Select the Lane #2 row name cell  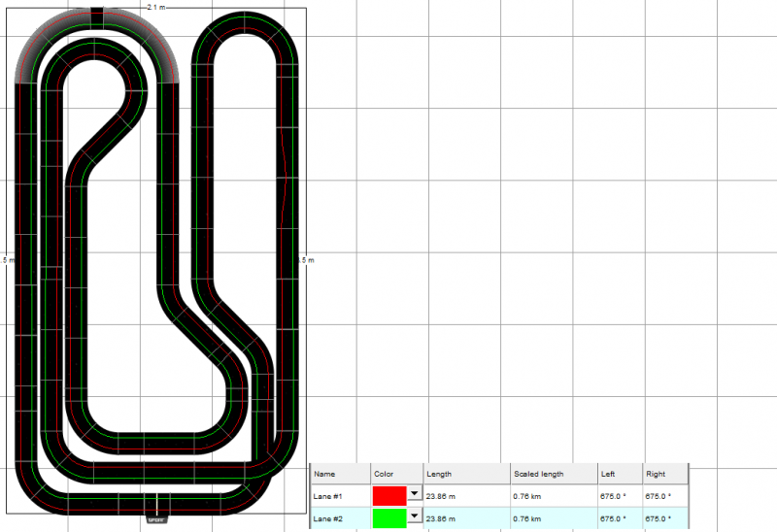339,518
